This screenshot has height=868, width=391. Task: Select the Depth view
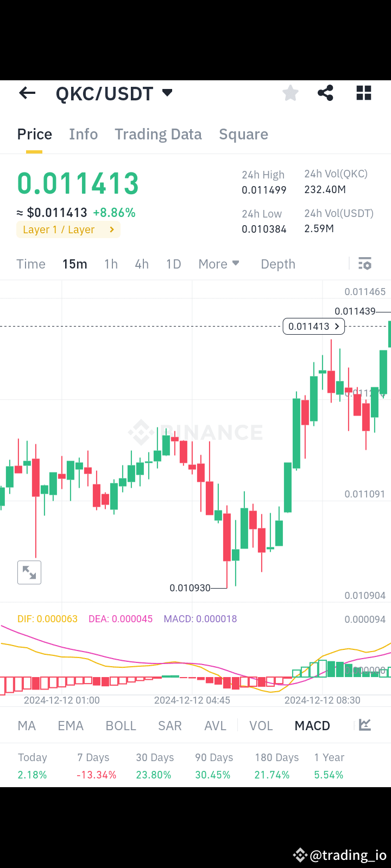pyautogui.click(x=278, y=264)
